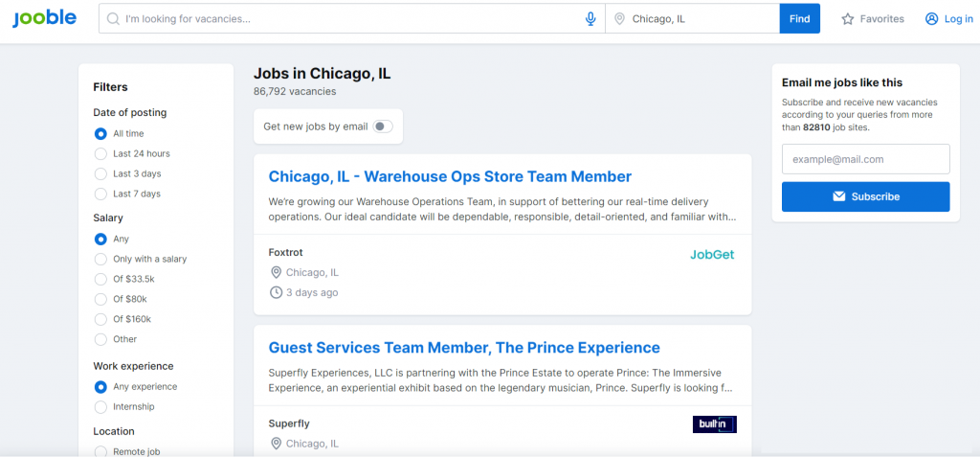The width and height of the screenshot is (980, 457).
Task: Select Of $80k salary filter
Action: (100, 299)
